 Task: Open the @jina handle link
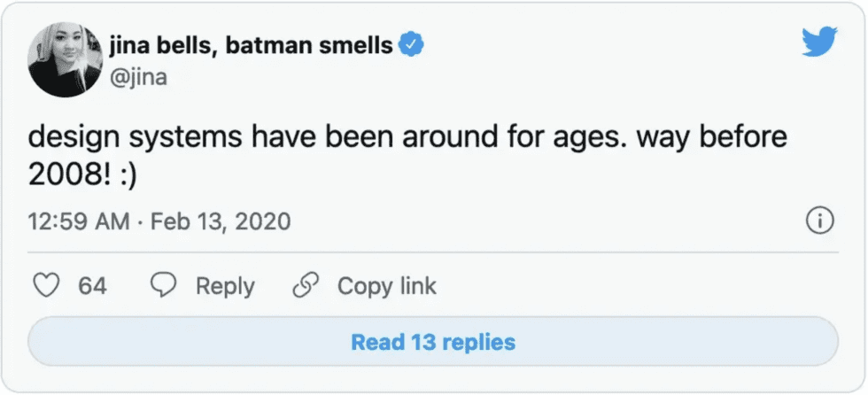(138, 77)
